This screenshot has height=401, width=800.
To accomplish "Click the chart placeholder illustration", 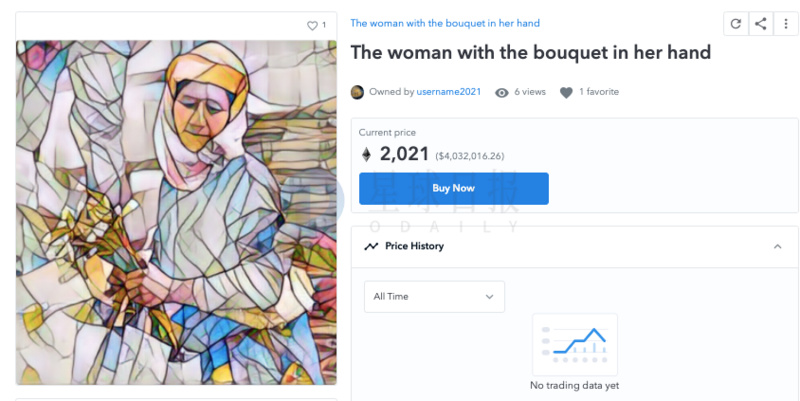I will click(574, 345).
